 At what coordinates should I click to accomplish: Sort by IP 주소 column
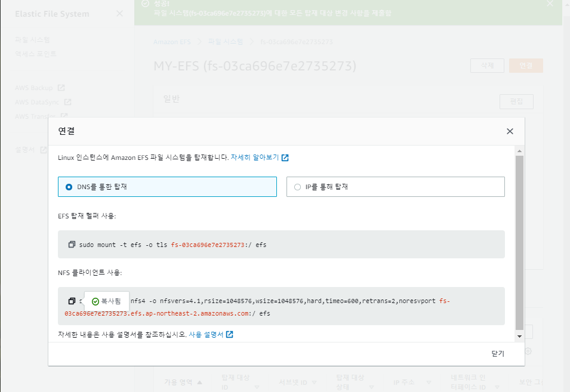coord(412,382)
